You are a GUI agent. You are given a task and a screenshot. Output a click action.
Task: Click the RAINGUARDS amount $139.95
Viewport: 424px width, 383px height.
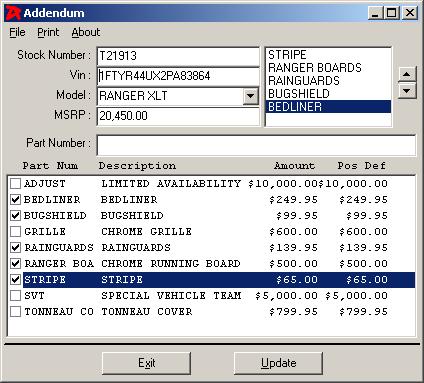tap(293, 248)
